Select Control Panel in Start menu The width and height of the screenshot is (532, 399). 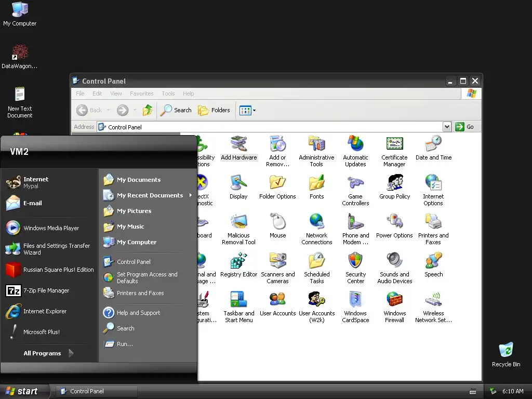coord(148,262)
